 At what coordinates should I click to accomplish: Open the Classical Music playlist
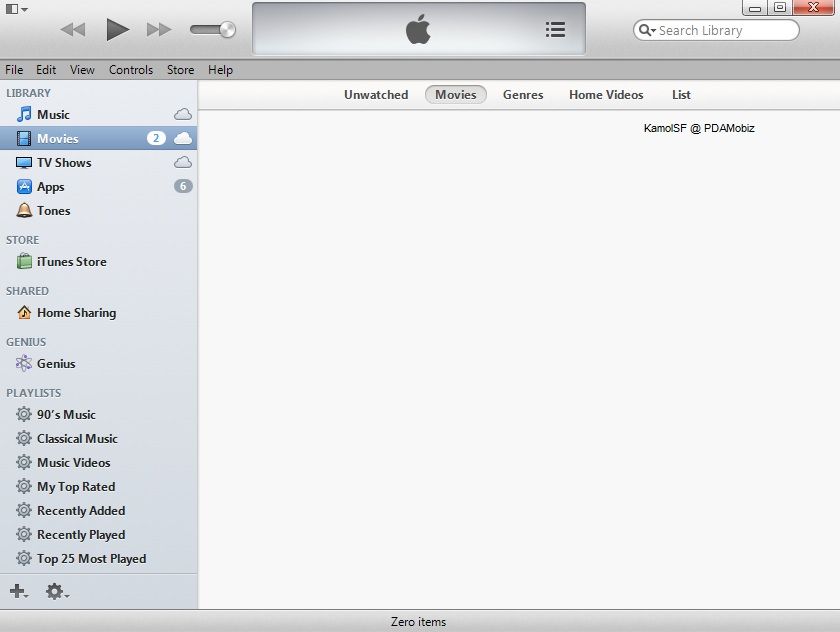point(99,438)
